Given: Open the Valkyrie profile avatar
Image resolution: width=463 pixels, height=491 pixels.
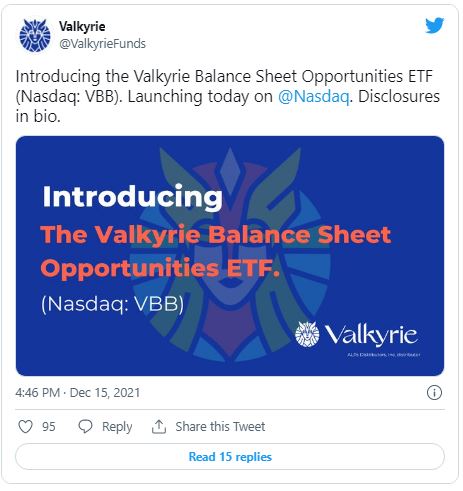Looking at the screenshot, I should [x=35, y=35].
